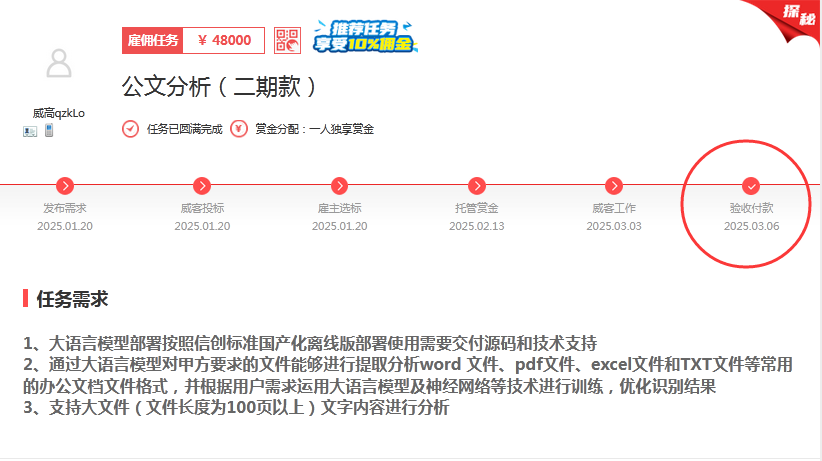Click the QR code icon beside the price
Screen dimensions: 822x461
point(287,40)
